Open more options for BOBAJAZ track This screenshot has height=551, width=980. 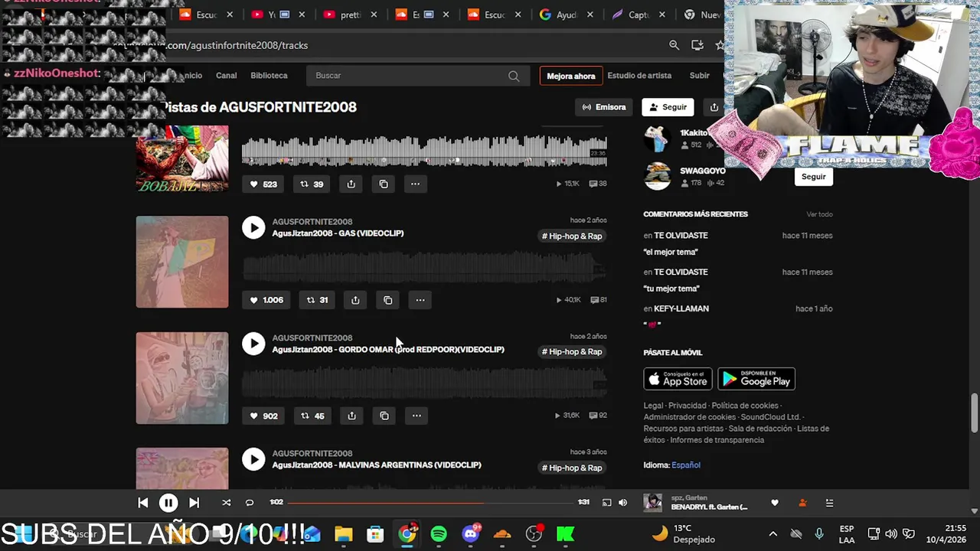click(415, 184)
